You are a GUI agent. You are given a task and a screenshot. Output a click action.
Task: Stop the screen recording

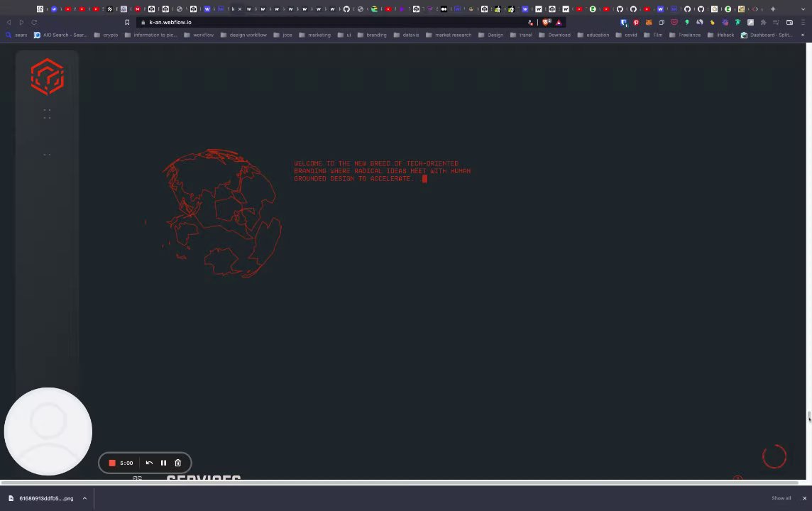(112, 463)
